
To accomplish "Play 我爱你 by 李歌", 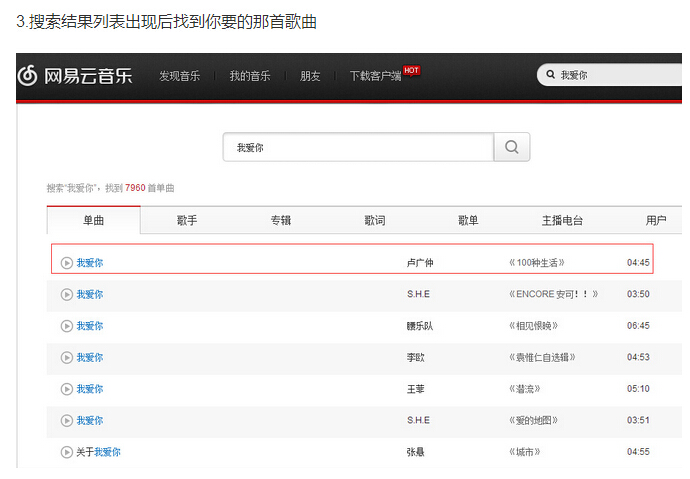I will pos(66,358).
